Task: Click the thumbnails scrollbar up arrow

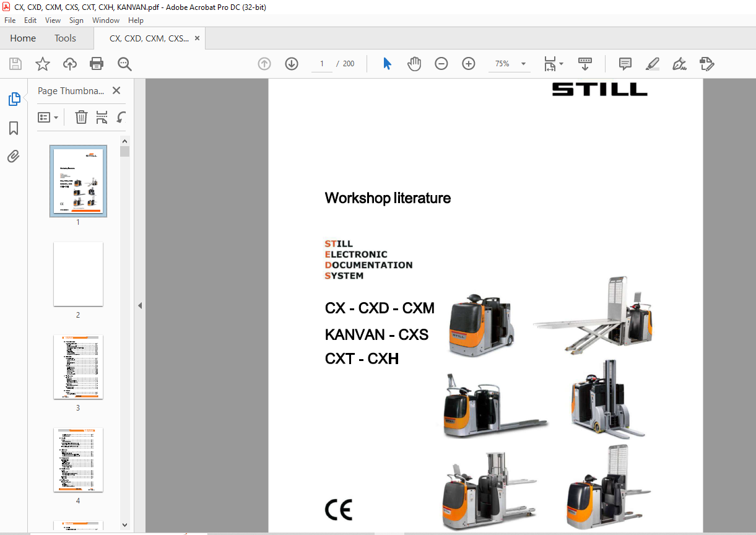Action: [125, 141]
